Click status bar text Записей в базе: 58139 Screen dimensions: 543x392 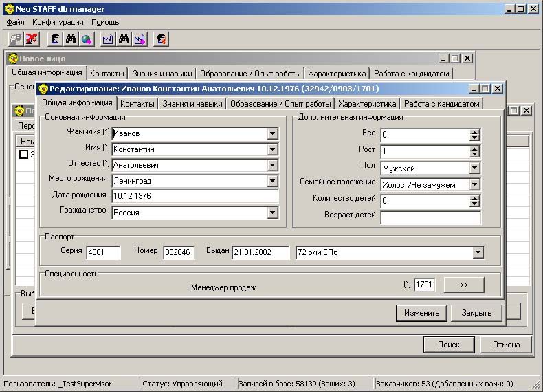click(x=297, y=384)
